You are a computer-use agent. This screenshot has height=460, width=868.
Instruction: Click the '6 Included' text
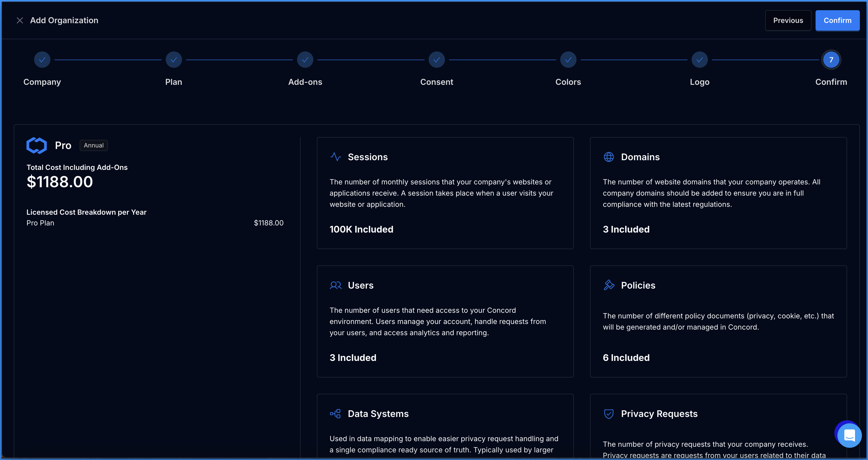(x=626, y=357)
